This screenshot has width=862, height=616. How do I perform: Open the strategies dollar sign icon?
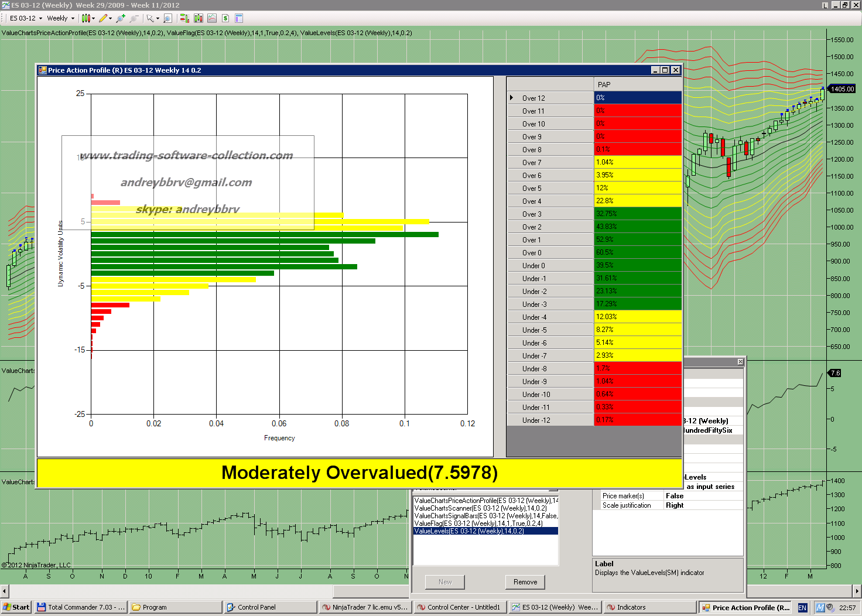click(225, 18)
